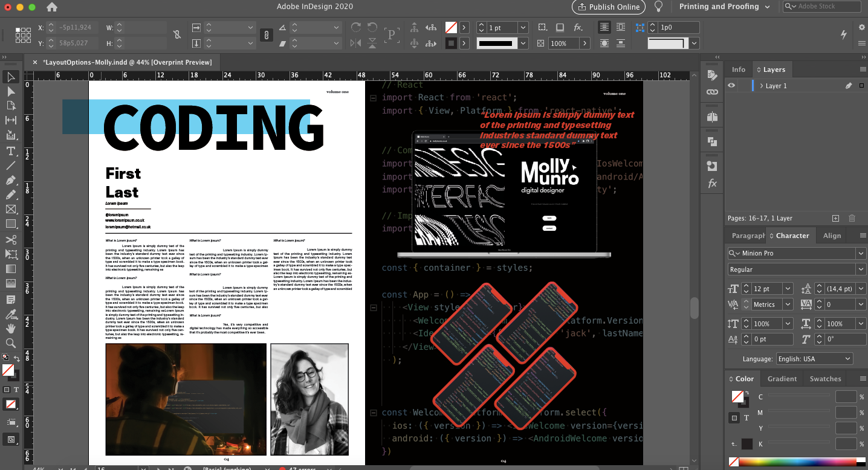Click the opacity 100% field in control bar
Screen dimensions: 868x470
(x=564, y=43)
